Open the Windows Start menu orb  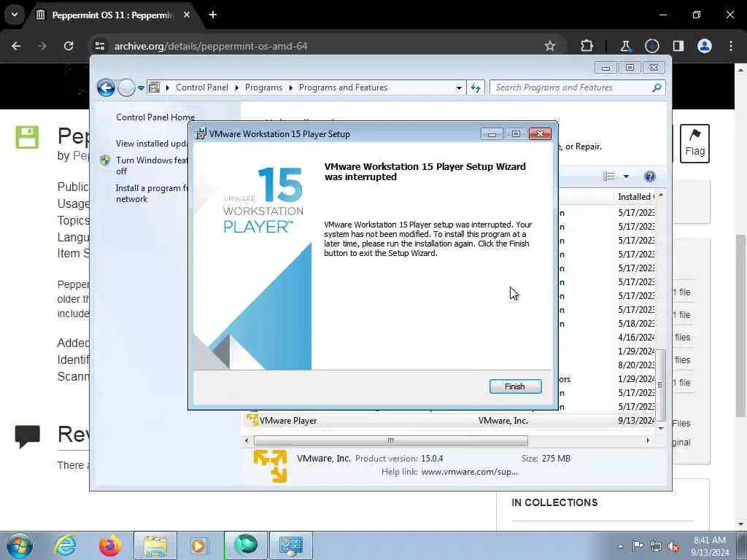[20, 545]
